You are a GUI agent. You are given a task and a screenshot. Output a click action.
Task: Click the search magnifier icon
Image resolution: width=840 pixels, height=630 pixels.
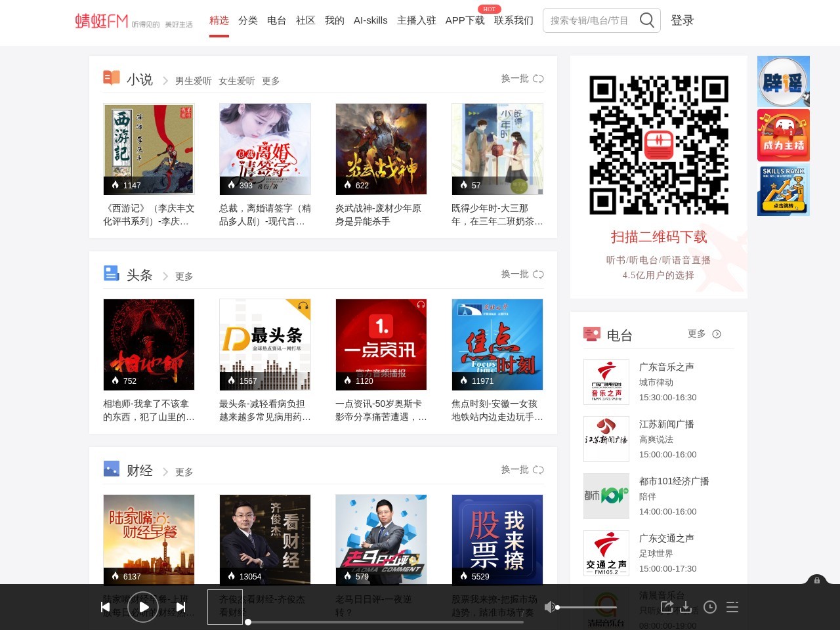click(647, 20)
